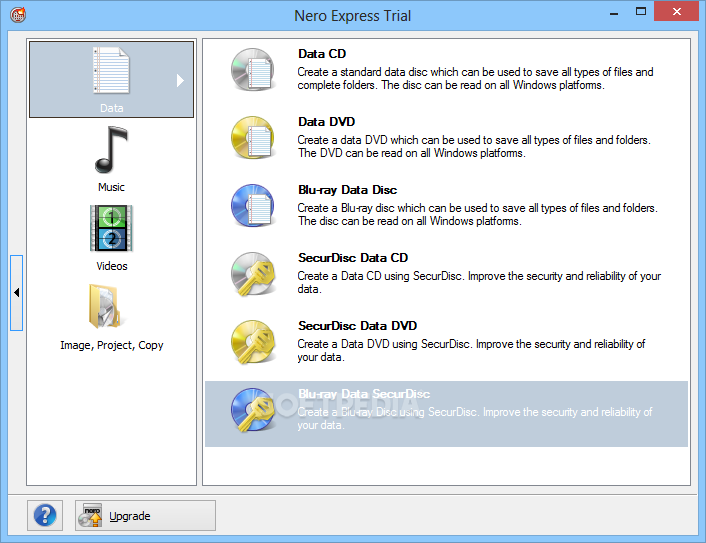Image resolution: width=706 pixels, height=543 pixels.
Task: Choose the Data DVD heading
Action: 326,122
